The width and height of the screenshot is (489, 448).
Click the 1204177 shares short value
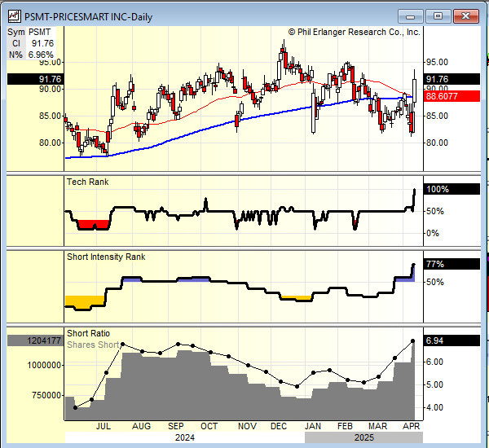[35, 340]
